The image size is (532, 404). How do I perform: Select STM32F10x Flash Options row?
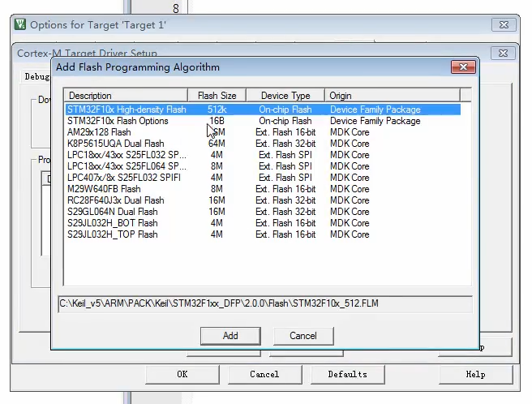coord(263,121)
